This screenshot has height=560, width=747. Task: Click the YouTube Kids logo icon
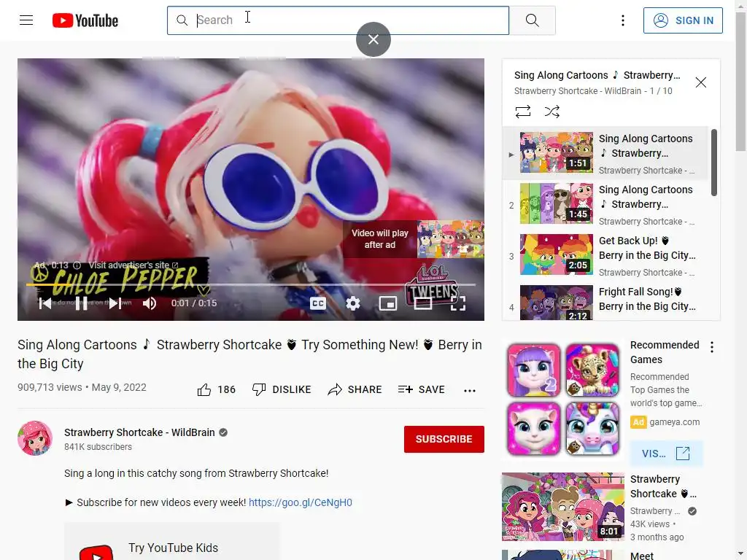click(x=96, y=553)
